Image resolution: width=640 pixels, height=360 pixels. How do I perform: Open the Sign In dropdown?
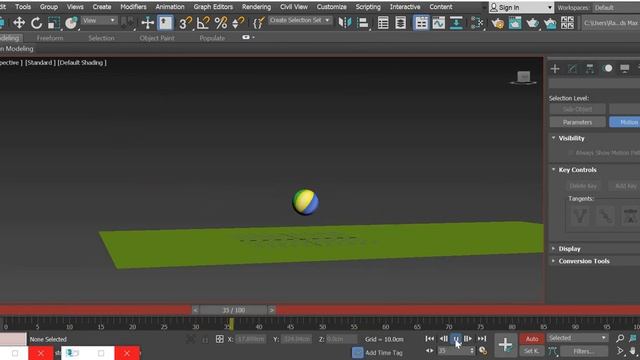[x=521, y=7]
